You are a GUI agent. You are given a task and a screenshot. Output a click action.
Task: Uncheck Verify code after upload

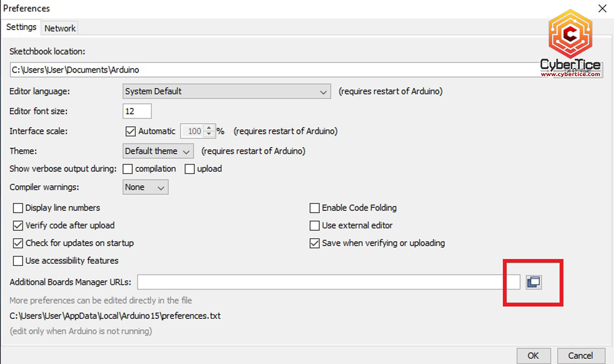[18, 226]
